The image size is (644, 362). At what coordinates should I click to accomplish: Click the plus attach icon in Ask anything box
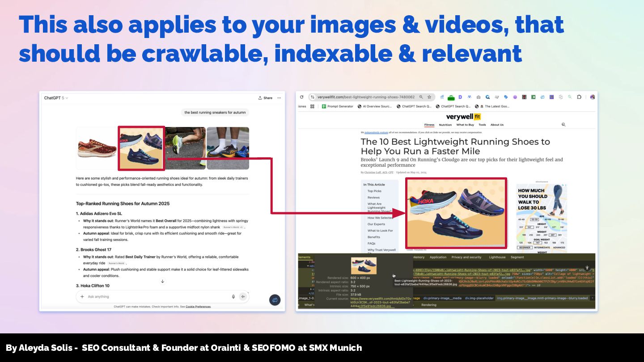(82, 297)
